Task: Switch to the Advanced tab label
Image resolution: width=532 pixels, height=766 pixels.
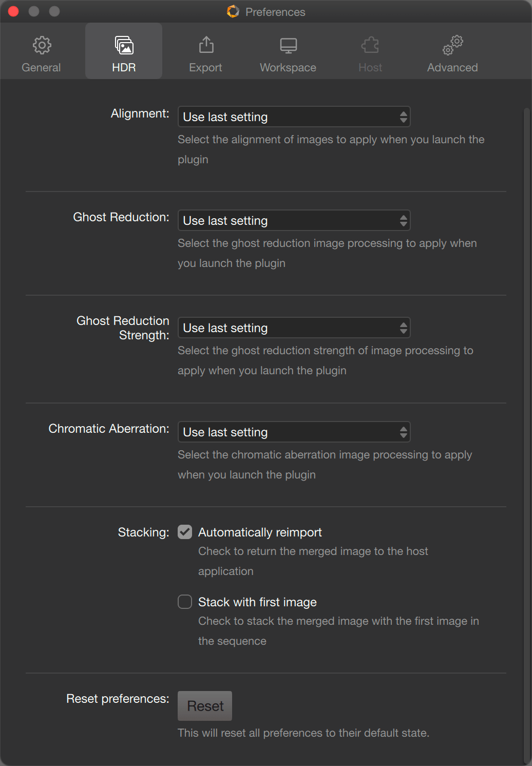Action: [x=452, y=68]
